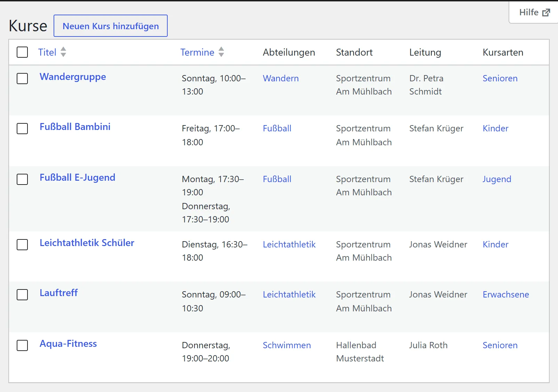Click Donnerstag, 19:00–20:00 schedule cell

coord(206,352)
